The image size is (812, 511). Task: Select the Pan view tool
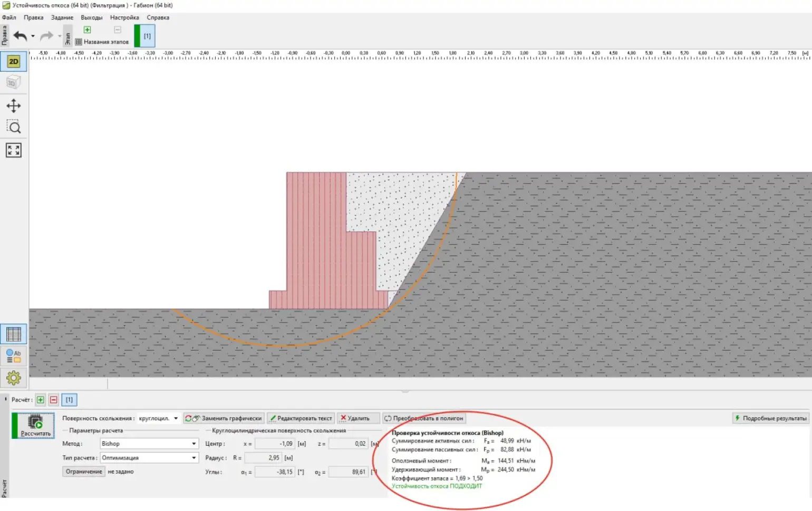tap(14, 105)
